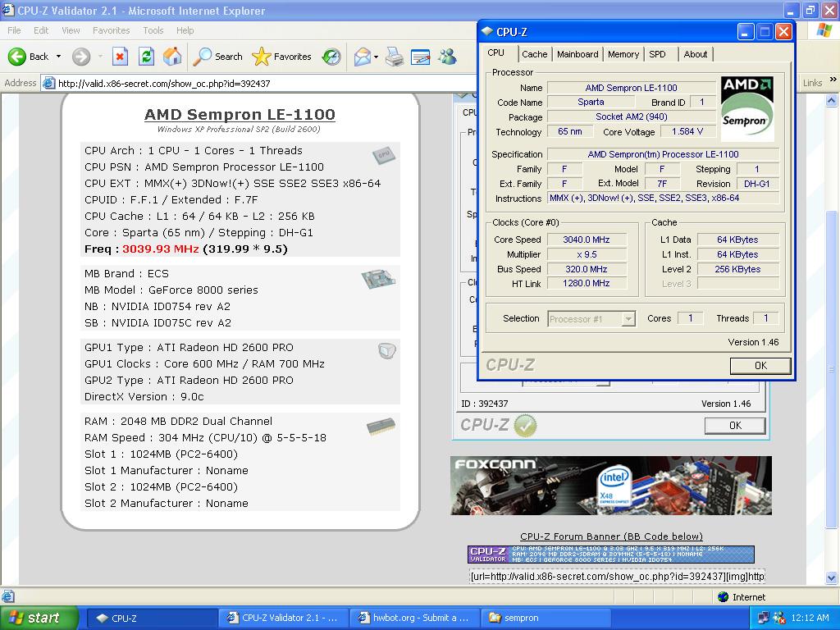This screenshot has width=840, height=630.
Task: Click the Windows flag throbber icon
Action: pos(825,30)
